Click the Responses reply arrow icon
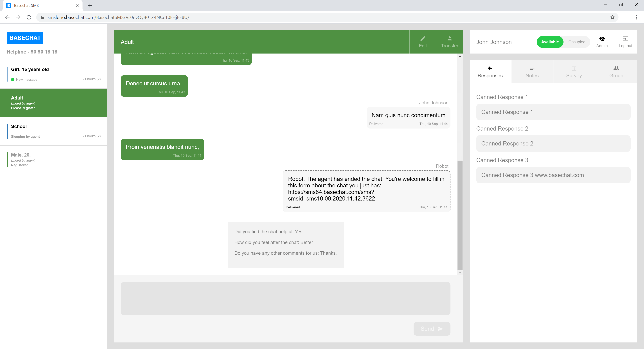Screen dimensions: 644x349 pos(490,68)
